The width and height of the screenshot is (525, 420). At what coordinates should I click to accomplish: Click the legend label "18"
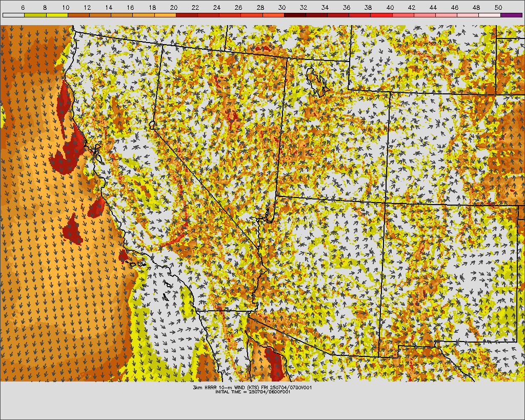(152, 7)
